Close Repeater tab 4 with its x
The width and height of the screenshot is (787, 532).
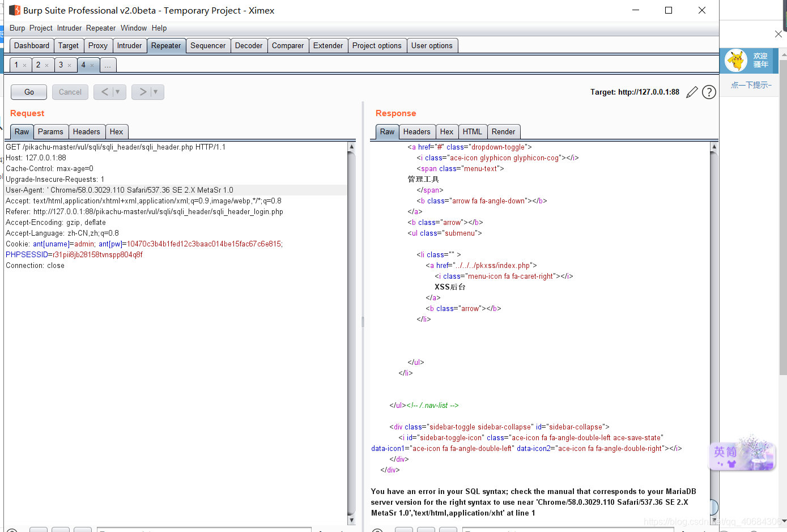[92, 66]
